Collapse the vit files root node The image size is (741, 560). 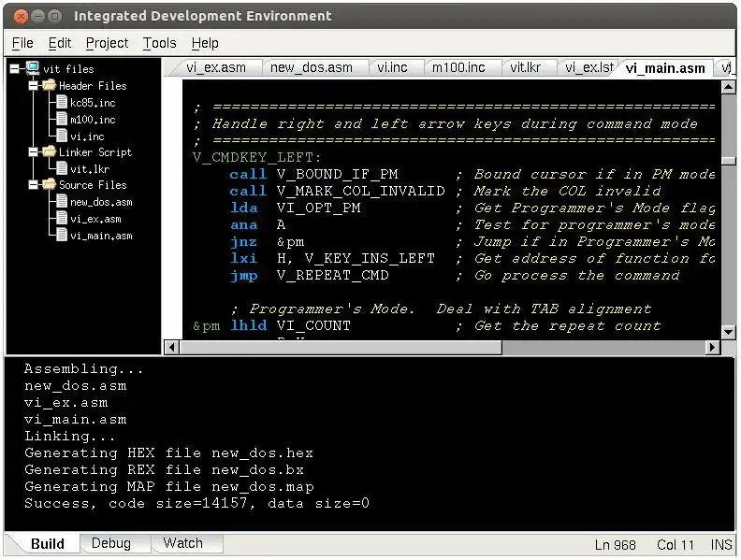pyautogui.click(x=15, y=69)
